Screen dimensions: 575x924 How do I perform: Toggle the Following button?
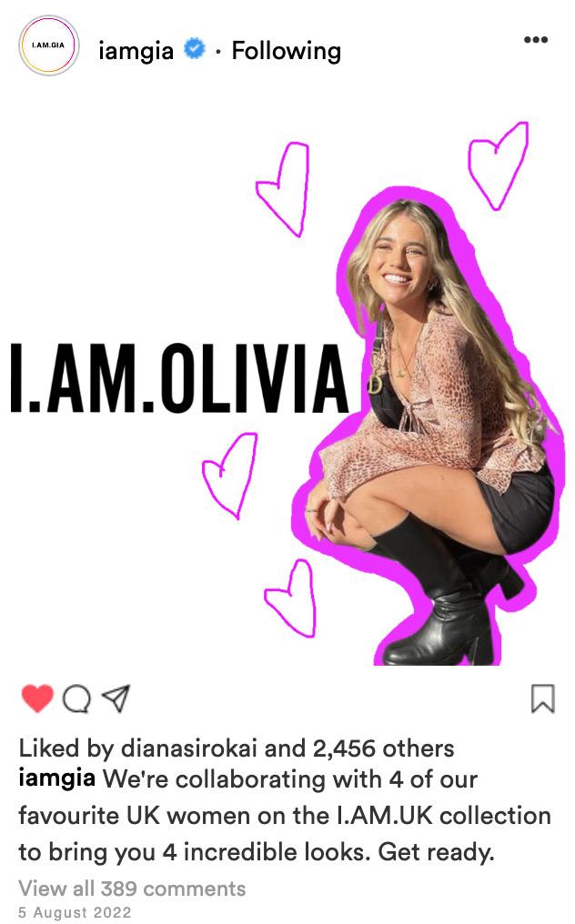point(286,51)
